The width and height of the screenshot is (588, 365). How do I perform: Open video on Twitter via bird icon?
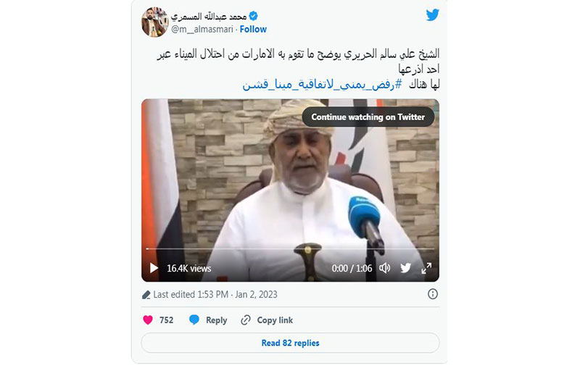(405, 268)
